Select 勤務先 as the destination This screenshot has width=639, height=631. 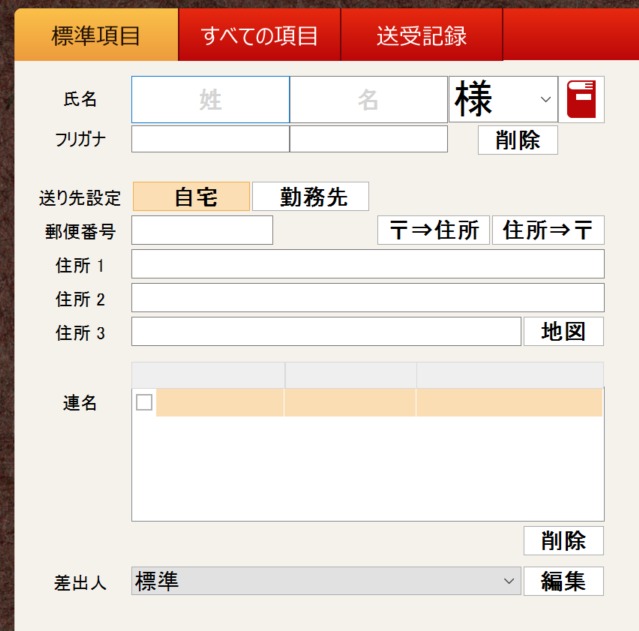click(x=311, y=196)
